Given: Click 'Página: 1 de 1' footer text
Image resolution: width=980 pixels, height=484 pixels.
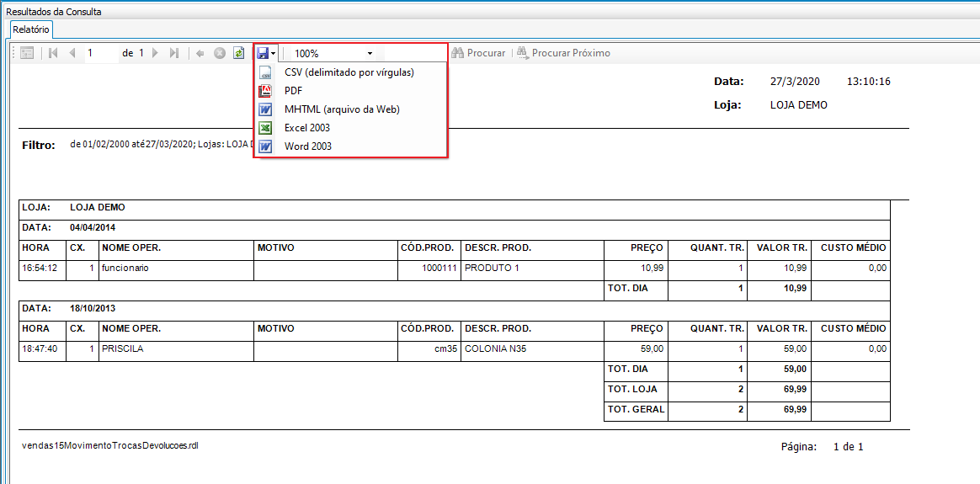Looking at the screenshot, I should [x=823, y=447].
